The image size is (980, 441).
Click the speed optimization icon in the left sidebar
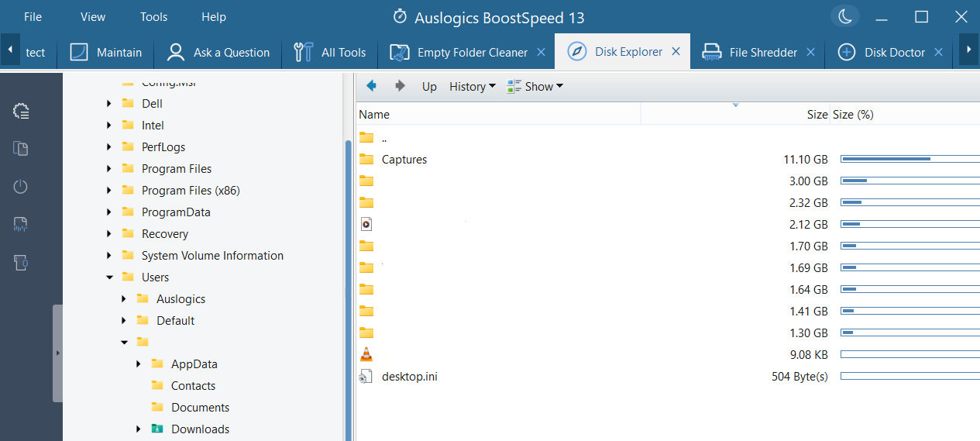(x=21, y=112)
